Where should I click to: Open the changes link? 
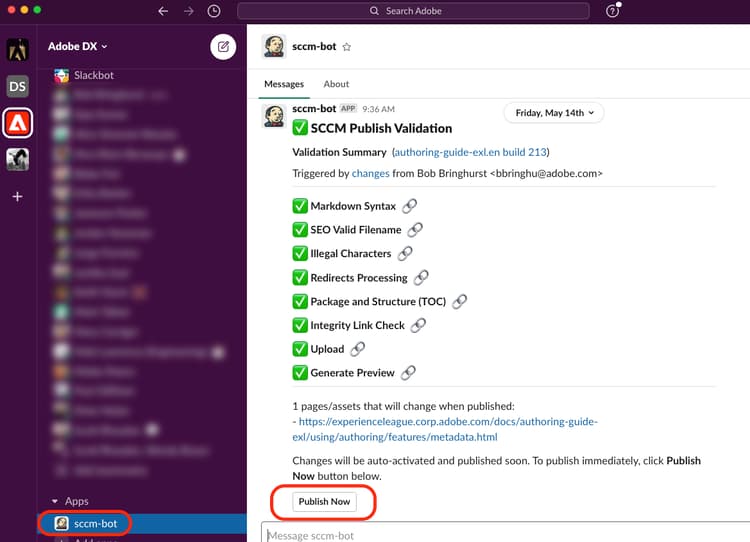click(370, 173)
